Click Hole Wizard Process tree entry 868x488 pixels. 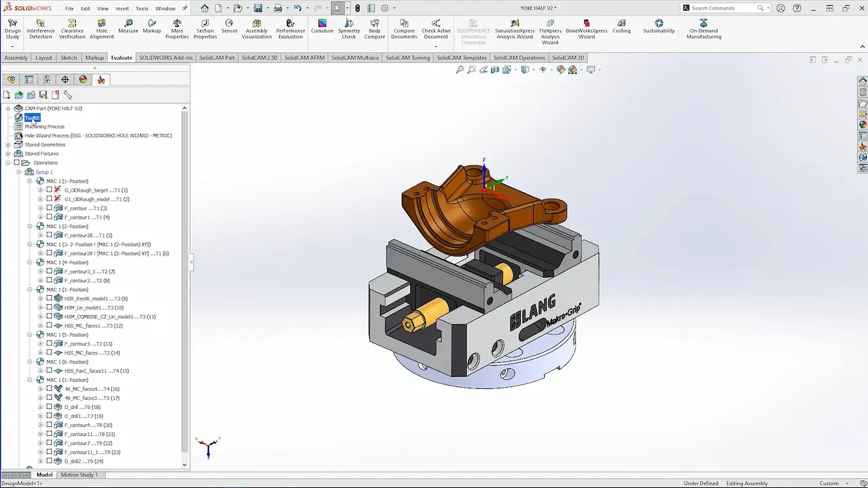98,136
